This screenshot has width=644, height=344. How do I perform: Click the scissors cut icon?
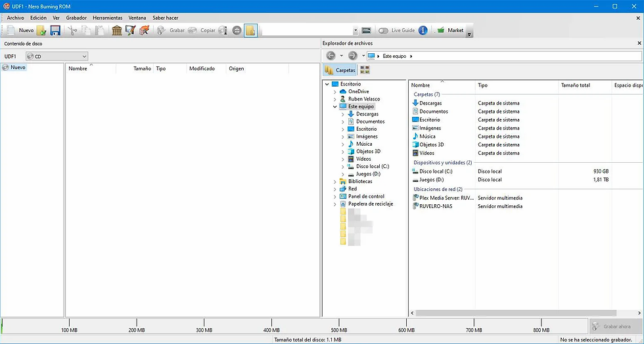pyautogui.click(x=72, y=30)
